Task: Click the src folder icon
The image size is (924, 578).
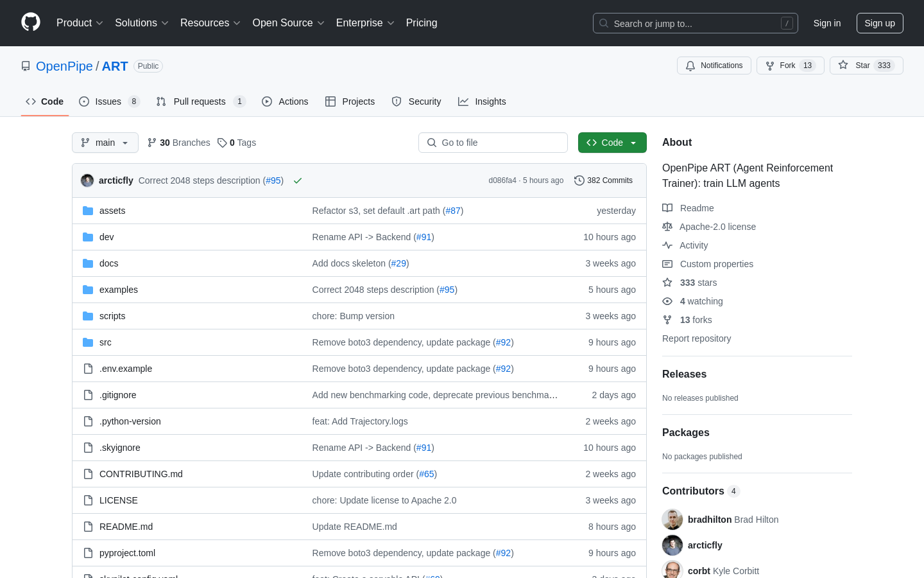Action: point(88,342)
